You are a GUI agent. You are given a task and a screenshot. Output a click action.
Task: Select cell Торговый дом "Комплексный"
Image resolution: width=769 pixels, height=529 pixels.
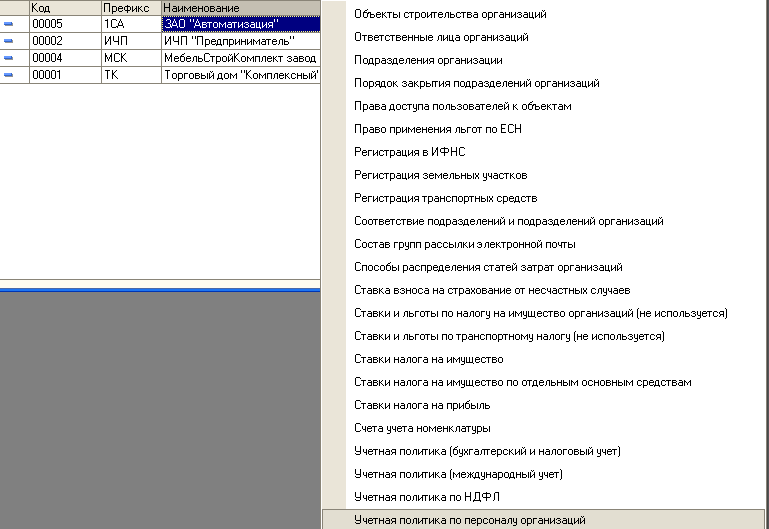pyautogui.click(x=241, y=75)
